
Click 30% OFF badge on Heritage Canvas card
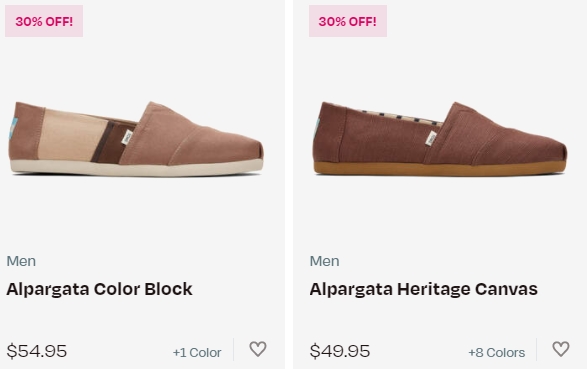pyautogui.click(x=348, y=21)
